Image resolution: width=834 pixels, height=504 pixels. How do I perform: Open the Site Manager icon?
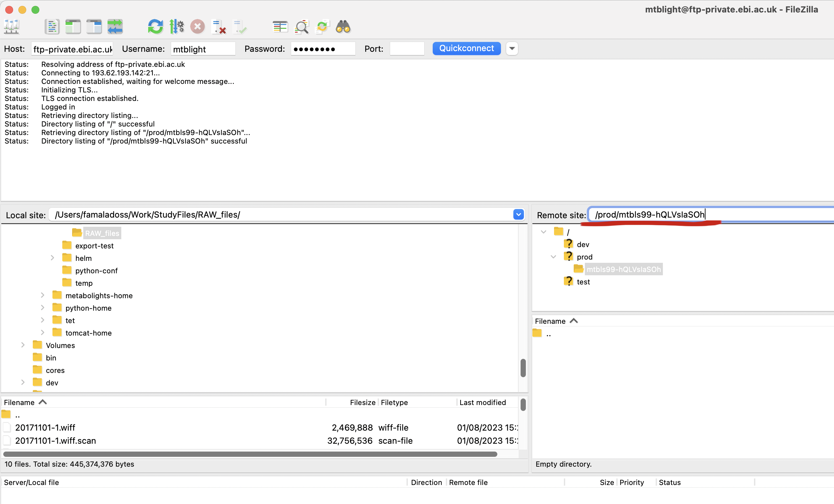(11, 27)
